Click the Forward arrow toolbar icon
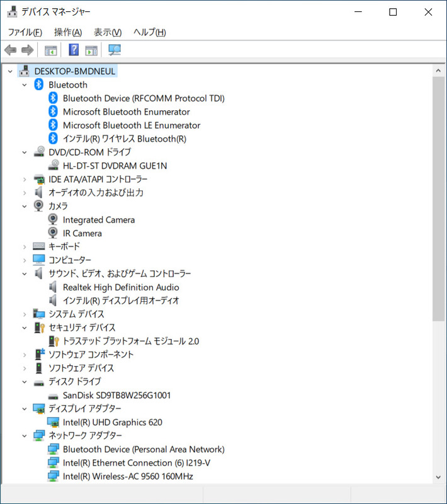447x504 pixels. (x=27, y=50)
